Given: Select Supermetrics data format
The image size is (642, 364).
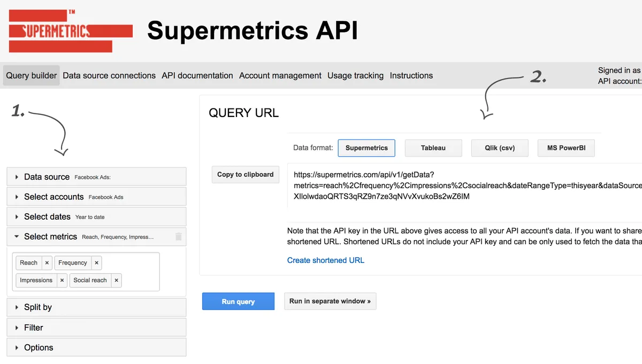Looking at the screenshot, I should [366, 148].
